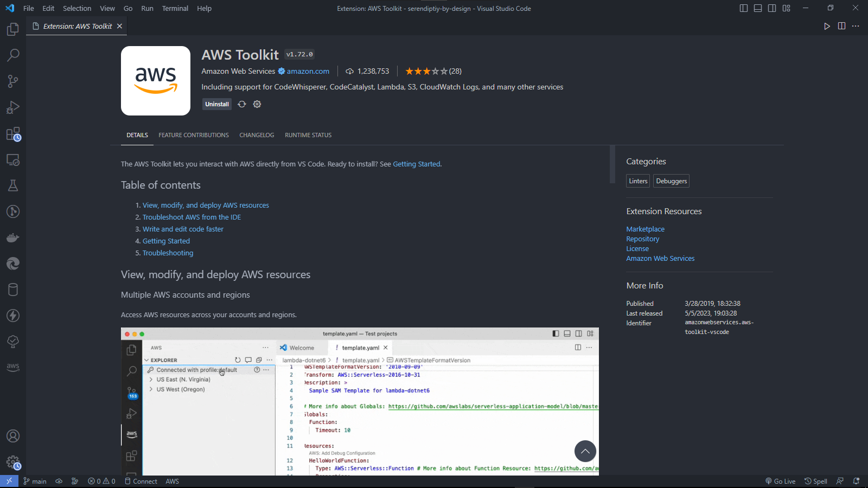Open the AWS Toolkit sidebar icon
868x488 pixels.
coord(13,367)
